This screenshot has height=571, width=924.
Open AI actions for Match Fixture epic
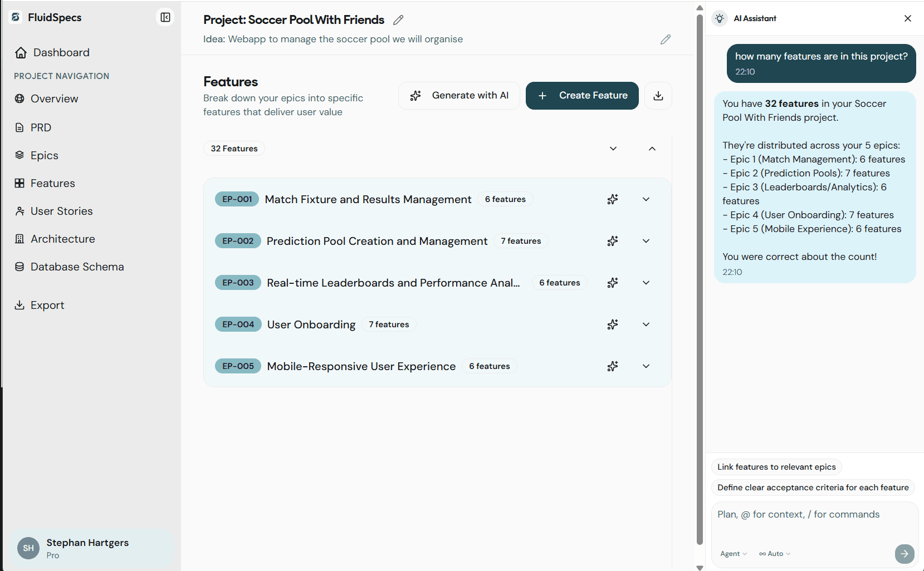(612, 199)
